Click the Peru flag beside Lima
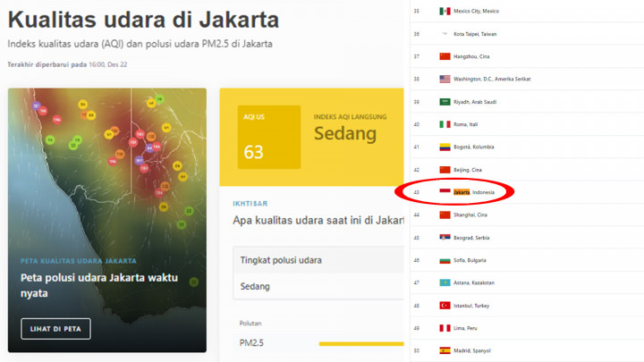Viewport: 644px width, 362px height. click(x=445, y=328)
